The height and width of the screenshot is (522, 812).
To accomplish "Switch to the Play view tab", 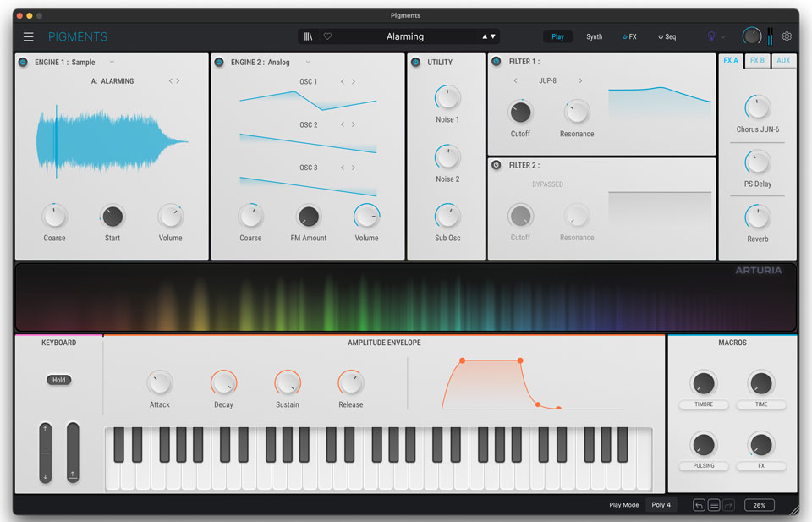I will coord(557,36).
